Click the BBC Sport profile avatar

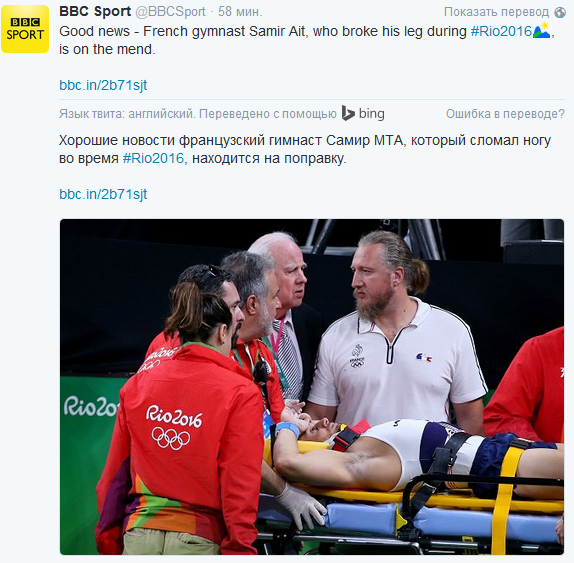tap(25, 29)
